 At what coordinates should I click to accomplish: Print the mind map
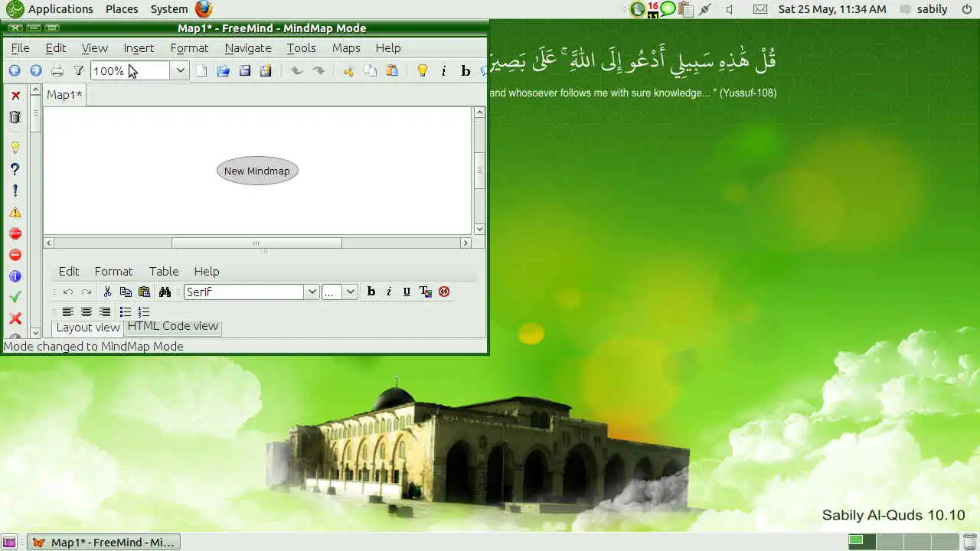point(57,70)
